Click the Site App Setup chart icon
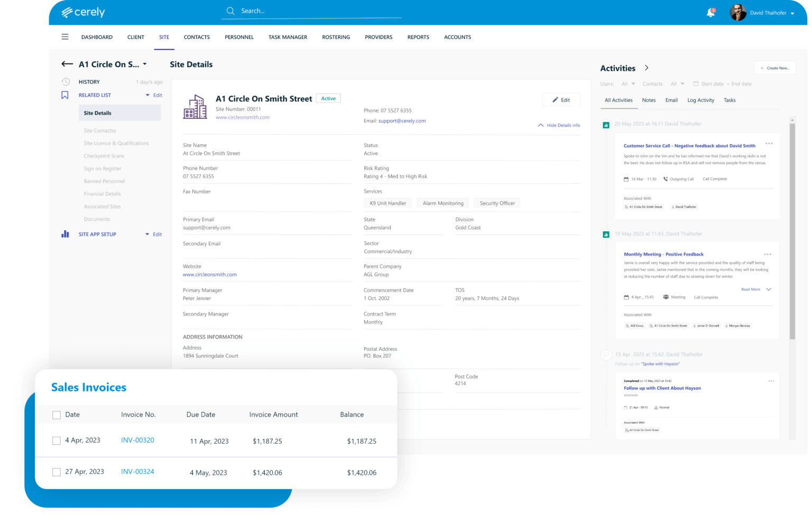This screenshot has height=524, width=812. (x=65, y=234)
